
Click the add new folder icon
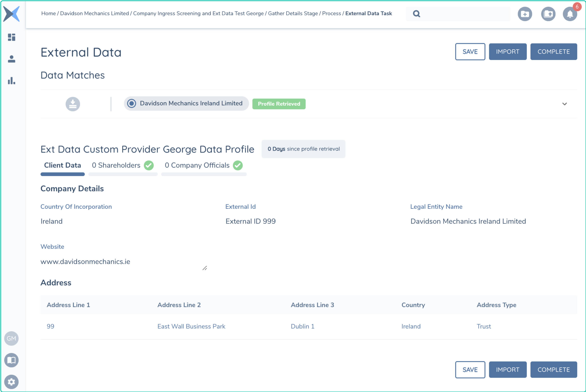click(x=525, y=14)
